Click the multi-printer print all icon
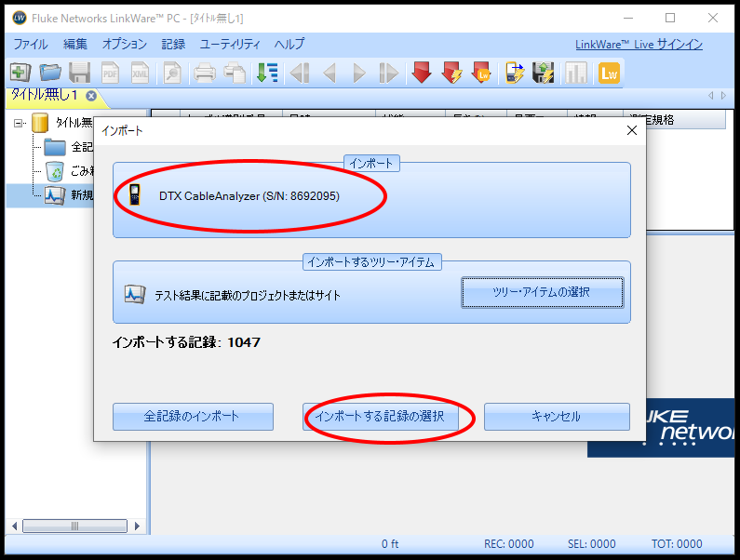This screenshot has width=740, height=560. pos(235,73)
